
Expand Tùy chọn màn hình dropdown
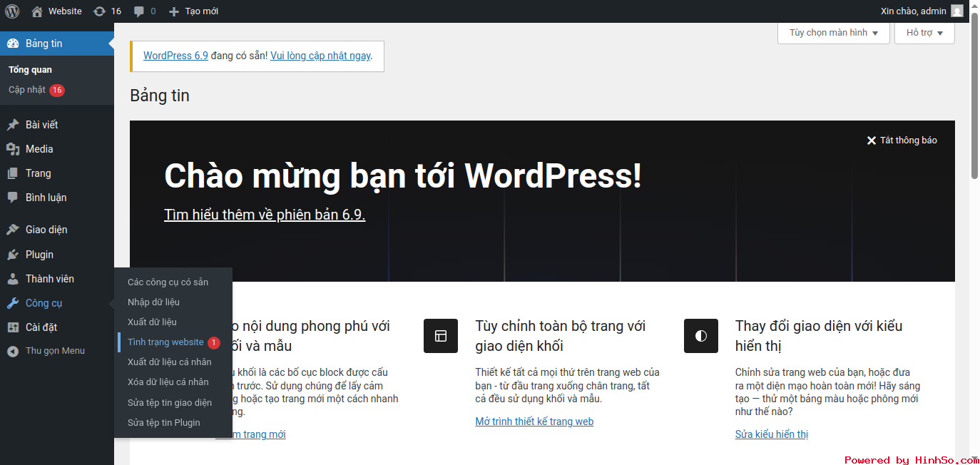click(833, 33)
